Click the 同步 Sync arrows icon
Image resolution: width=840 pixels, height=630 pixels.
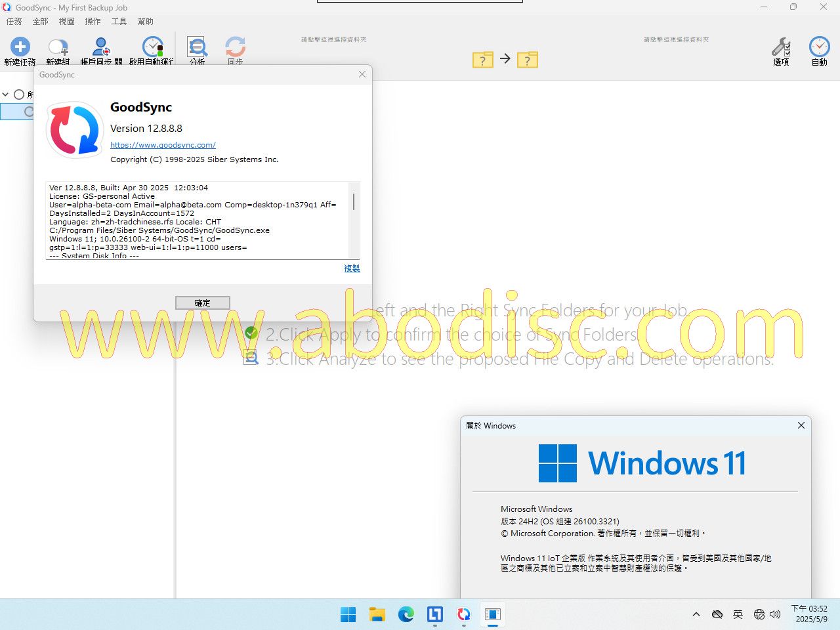click(235, 47)
